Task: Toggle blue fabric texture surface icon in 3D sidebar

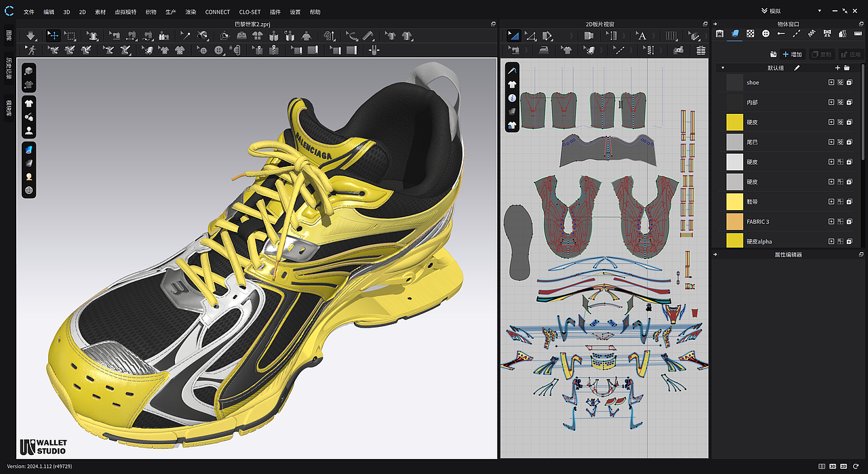Action: (29, 149)
